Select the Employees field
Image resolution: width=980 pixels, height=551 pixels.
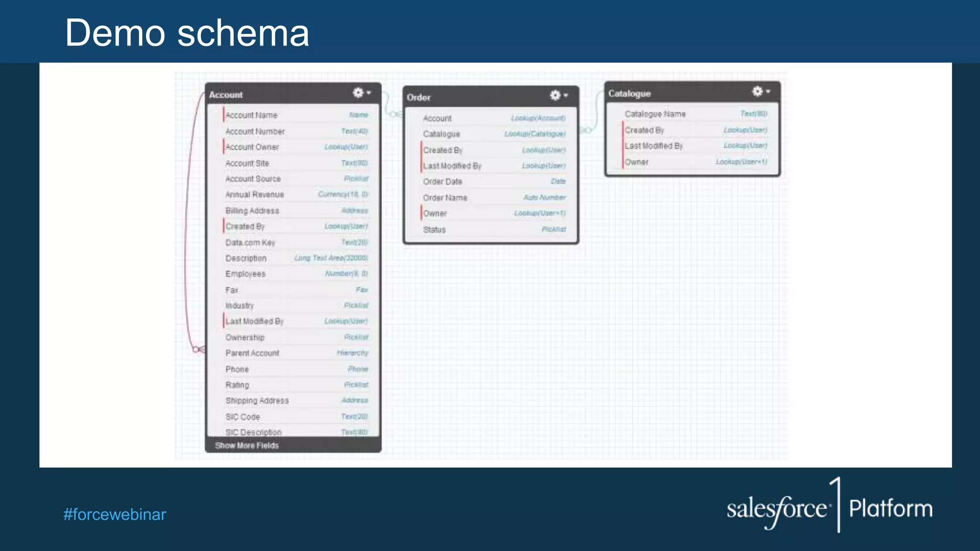[296, 274]
